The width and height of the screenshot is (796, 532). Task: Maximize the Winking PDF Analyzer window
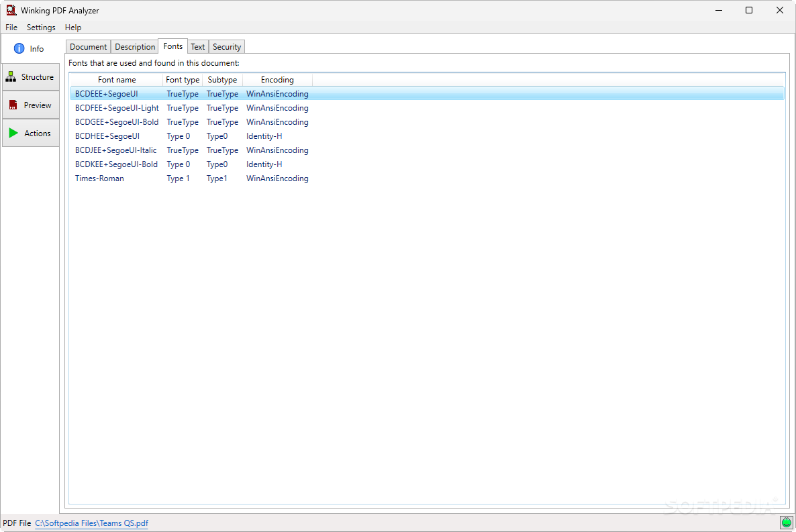point(749,10)
